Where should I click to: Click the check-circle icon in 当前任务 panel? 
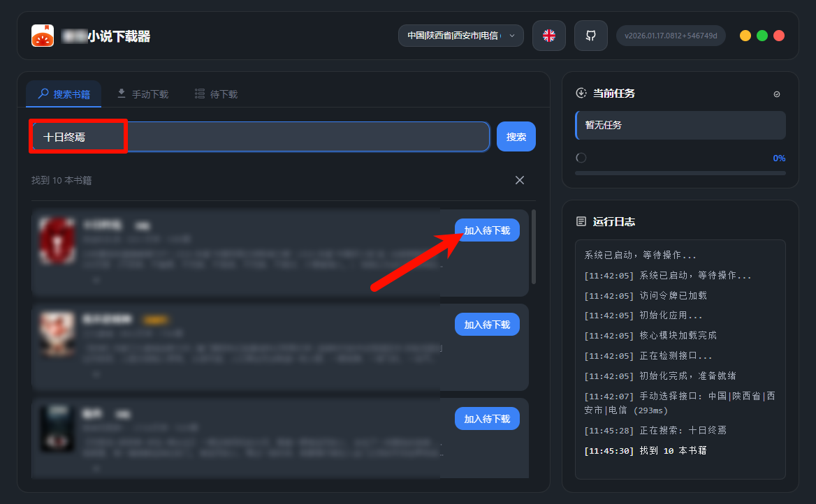(777, 94)
